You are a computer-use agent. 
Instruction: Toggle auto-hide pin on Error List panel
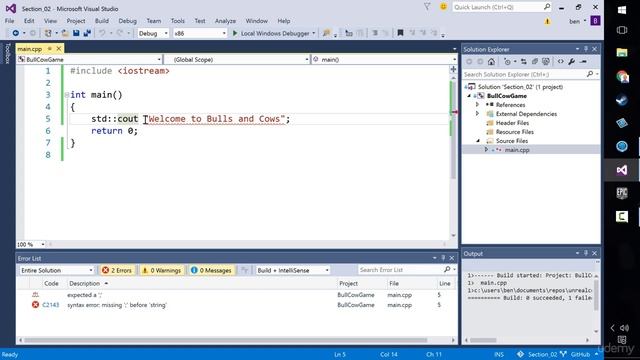pyautogui.click(x=443, y=258)
